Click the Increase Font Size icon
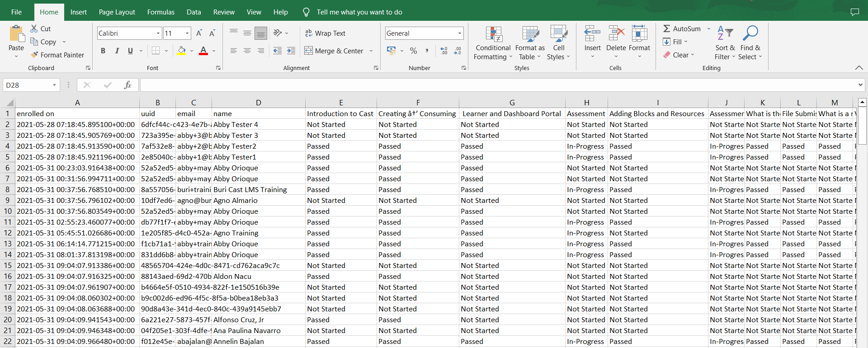 (199, 33)
